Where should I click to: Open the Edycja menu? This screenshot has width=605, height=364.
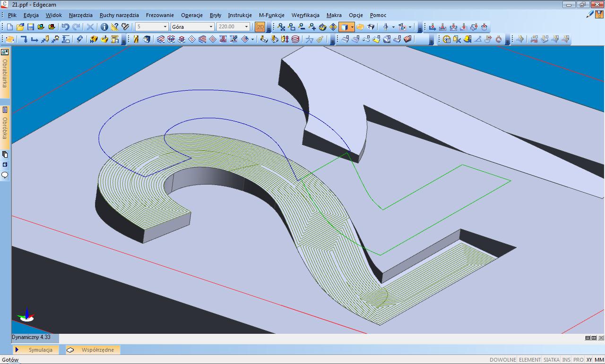(x=31, y=15)
